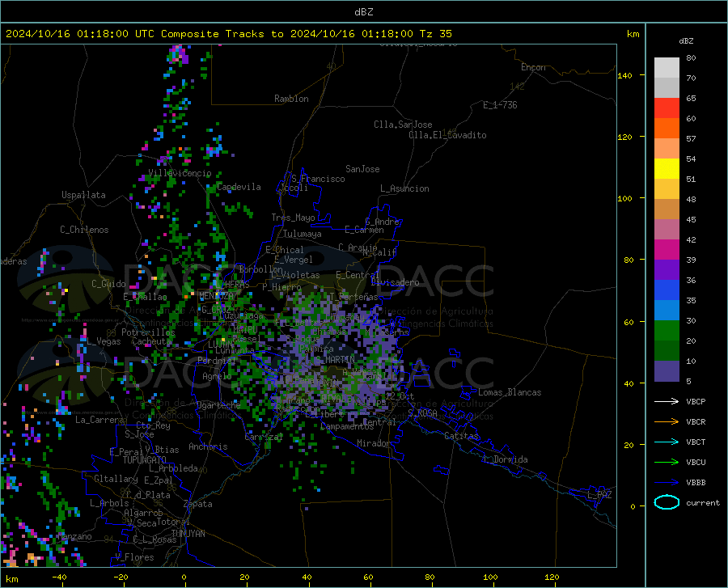The image size is (728, 588).
Task: Click the 'Divisadero' map label
Action: (395, 282)
